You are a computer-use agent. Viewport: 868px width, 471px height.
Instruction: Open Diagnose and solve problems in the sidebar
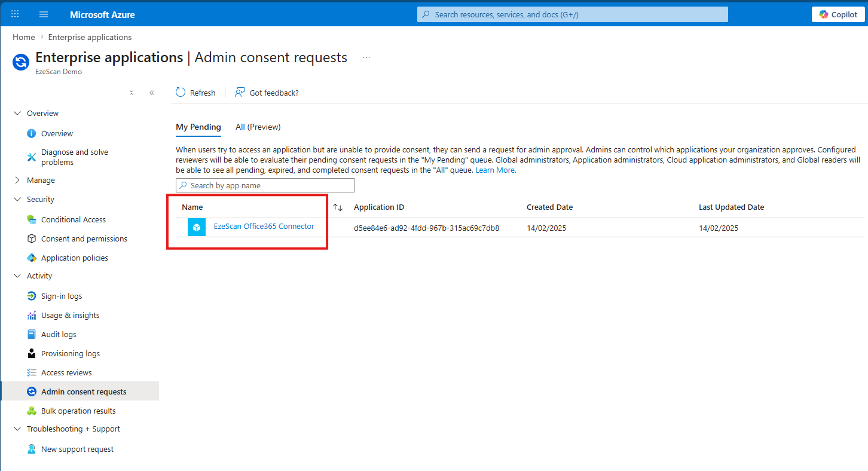click(x=75, y=157)
